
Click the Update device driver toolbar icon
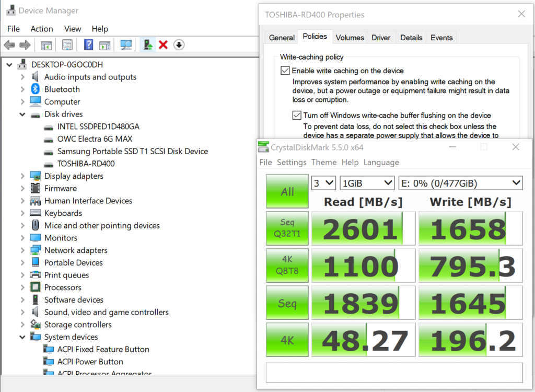pyautogui.click(x=148, y=45)
